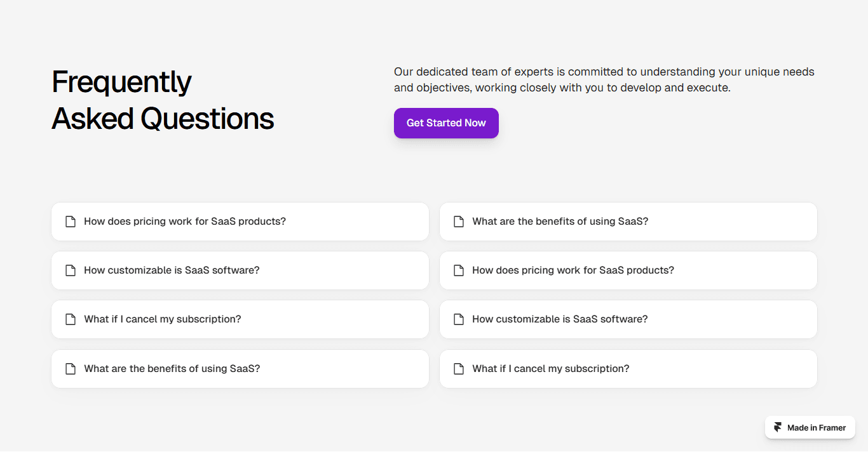Click document icon beside right-column pricing question

point(459,270)
